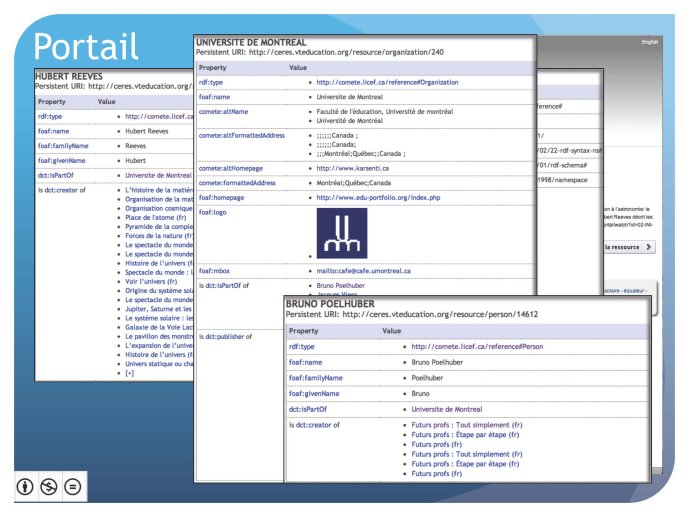Click foaf:homepage property link
The width and height of the screenshot is (689, 517).
pos(221,198)
